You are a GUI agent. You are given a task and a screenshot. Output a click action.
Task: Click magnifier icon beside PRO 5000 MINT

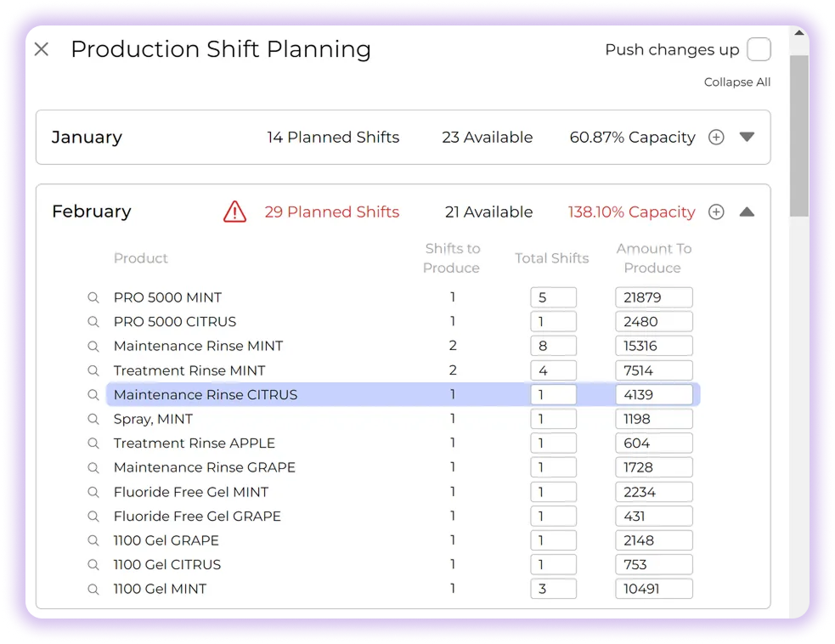(x=93, y=298)
